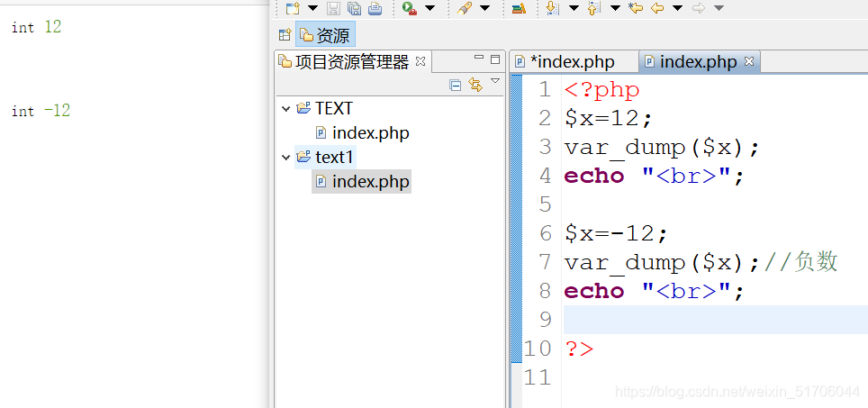The image size is (868, 408).
Task: Switch to the saved index.php editor tab
Action: pyautogui.click(x=699, y=62)
